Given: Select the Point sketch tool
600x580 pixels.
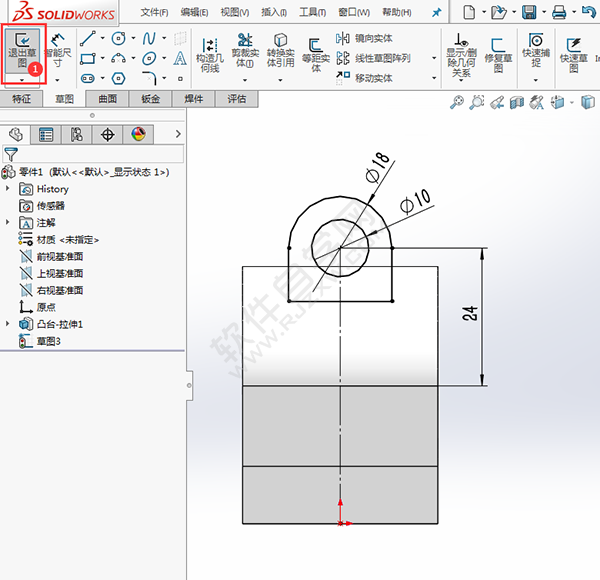Looking at the screenshot, I should (x=180, y=79).
